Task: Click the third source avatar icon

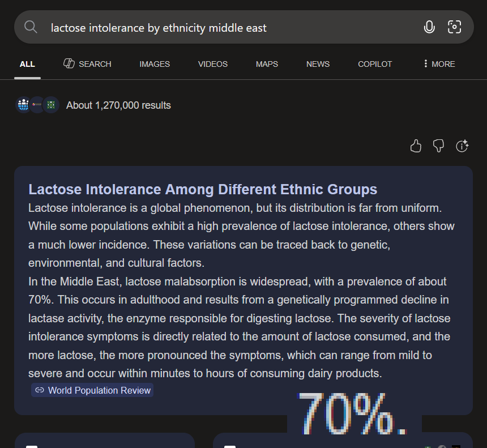Action: point(51,105)
